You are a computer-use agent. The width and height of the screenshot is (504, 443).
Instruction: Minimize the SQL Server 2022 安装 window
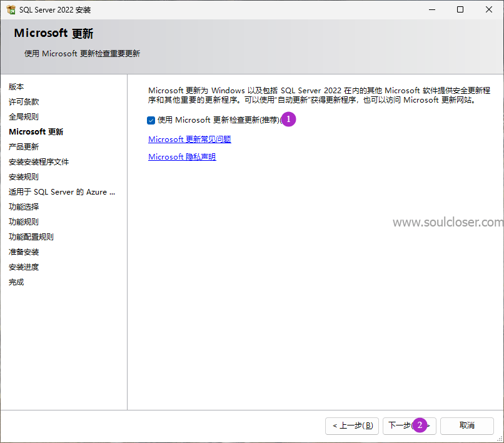pyautogui.click(x=432, y=9)
